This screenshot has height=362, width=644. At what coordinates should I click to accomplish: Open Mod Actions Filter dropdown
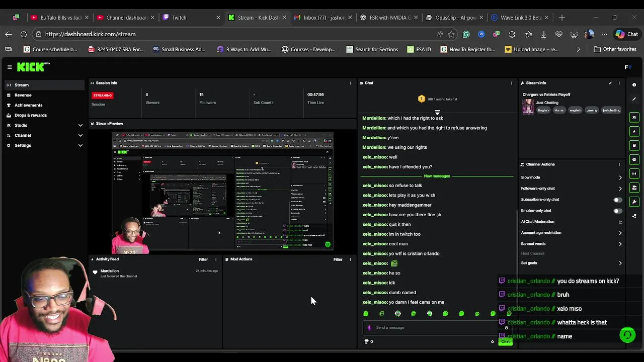(x=338, y=259)
